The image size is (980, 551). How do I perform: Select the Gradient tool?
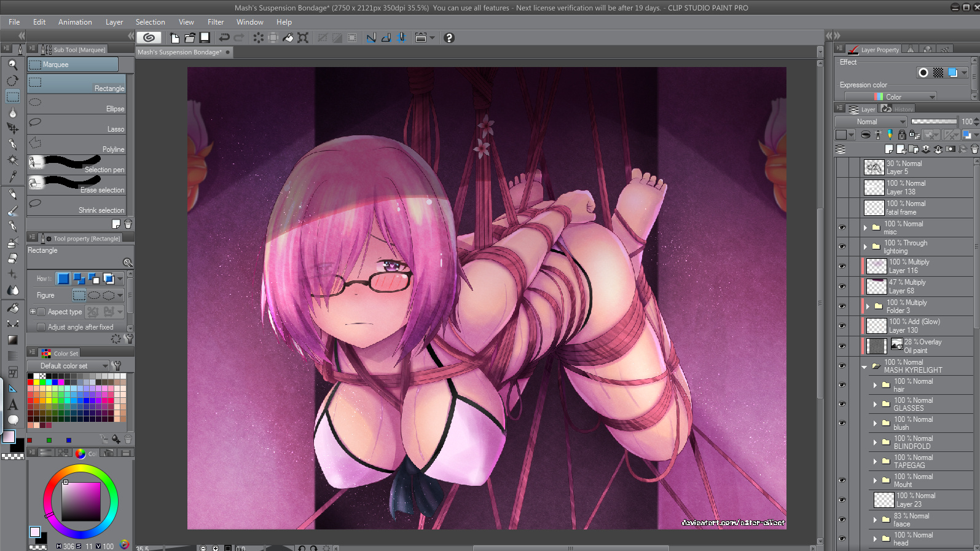tap(12, 339)
